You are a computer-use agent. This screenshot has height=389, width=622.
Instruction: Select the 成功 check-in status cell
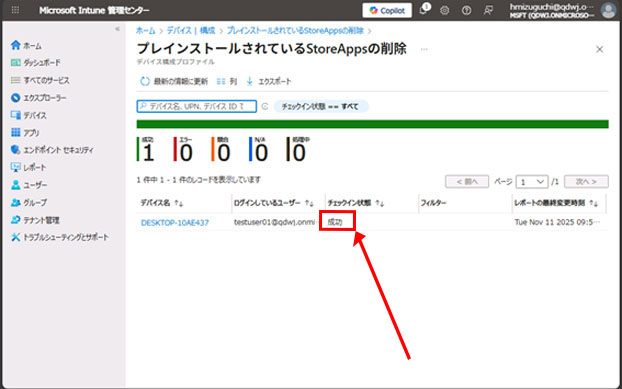pos(335,222)
